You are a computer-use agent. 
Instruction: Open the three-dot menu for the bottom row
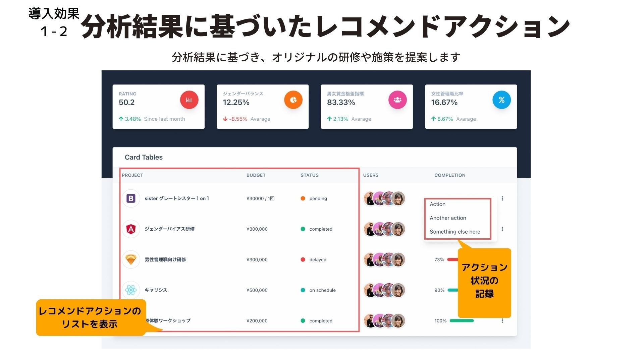pyautogui.click(x=502, y=321)
